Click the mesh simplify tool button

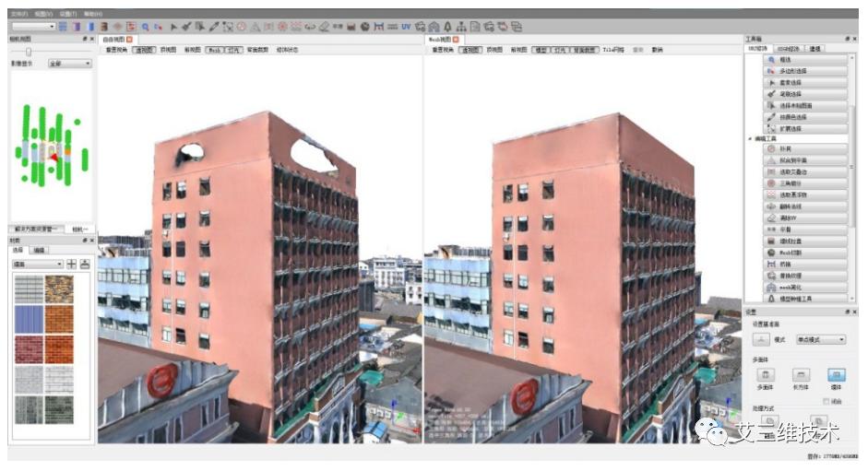tap(805, 288)
